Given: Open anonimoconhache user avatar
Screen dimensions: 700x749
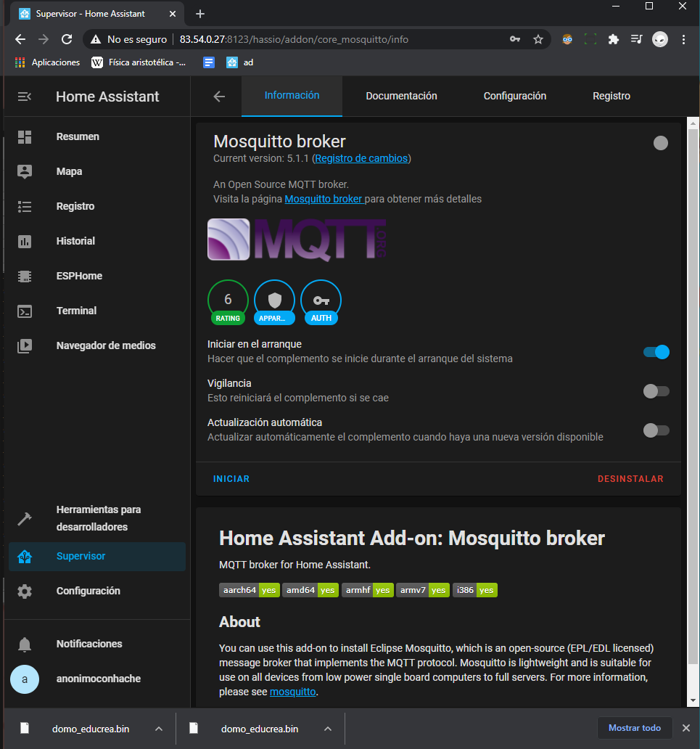Looking at the screenshot, I should coord(25,679).
